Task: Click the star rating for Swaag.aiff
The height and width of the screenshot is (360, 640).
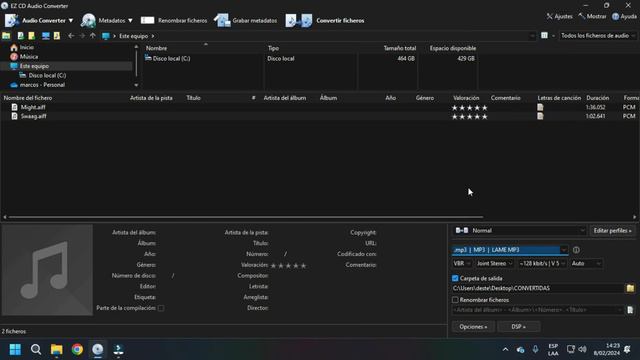Action: pos(469,117)
